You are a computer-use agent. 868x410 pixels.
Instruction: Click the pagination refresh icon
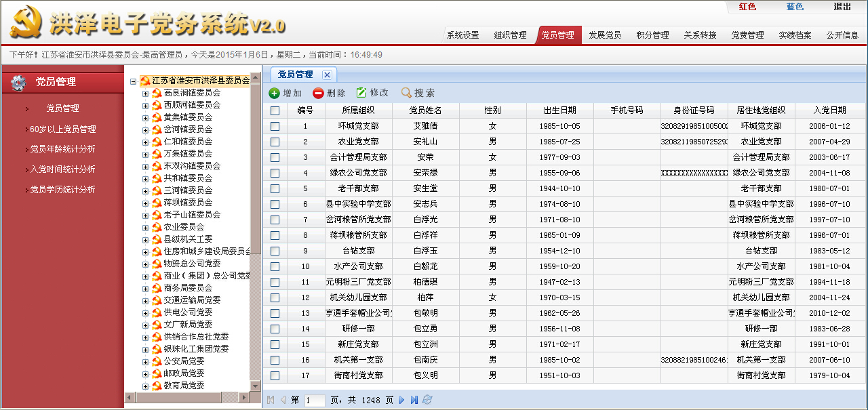point(427,400)
